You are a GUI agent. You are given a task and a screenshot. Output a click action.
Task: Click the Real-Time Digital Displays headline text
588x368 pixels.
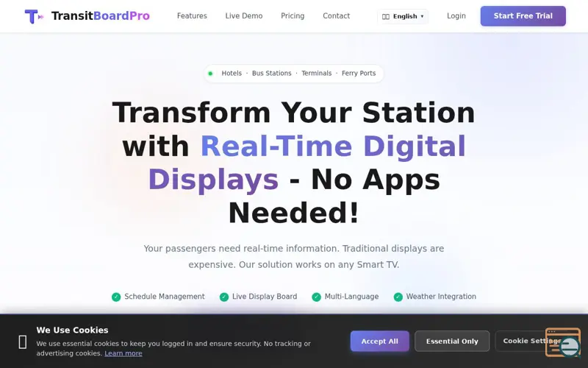(306, 163)
